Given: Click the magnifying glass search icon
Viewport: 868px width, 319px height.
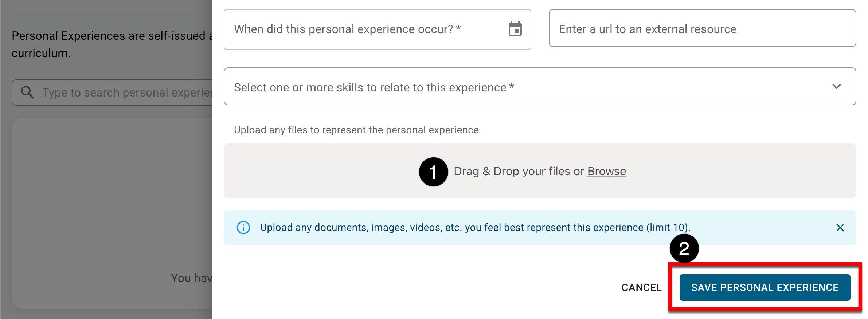Looking at the screenshot, I should click(x=27, y=92).
